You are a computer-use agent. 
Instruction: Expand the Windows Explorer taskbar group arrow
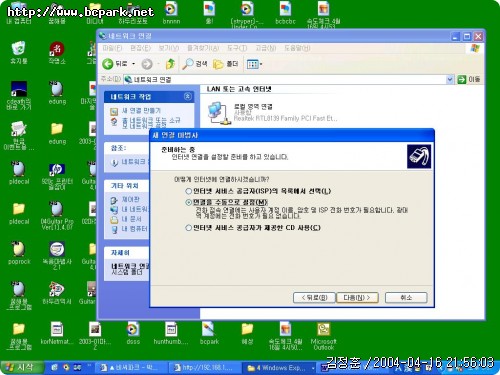click(313, 368)
